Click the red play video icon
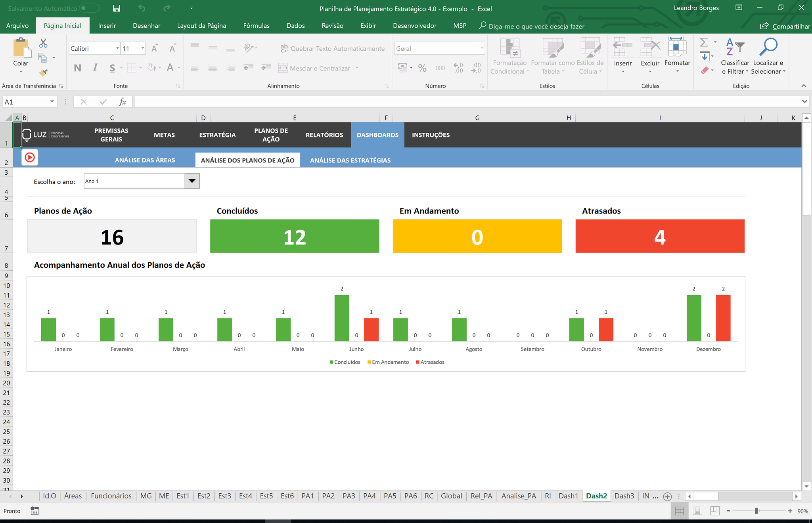Image resolution: width=812 pixels, height=523 pixels. pyautogui.click(x=30, y=157)
